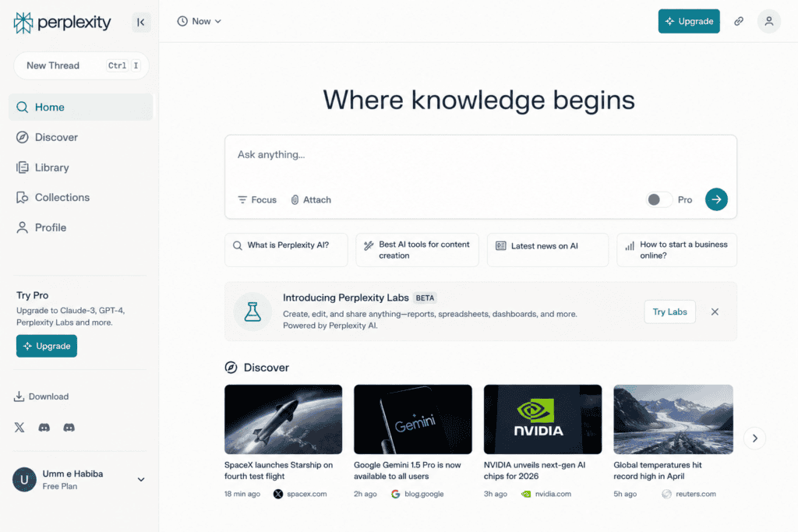The height and width of the screenshot is (532, 798).
Task: Select 'How to start a business online?' suggestion
Action: coord(677,250)
